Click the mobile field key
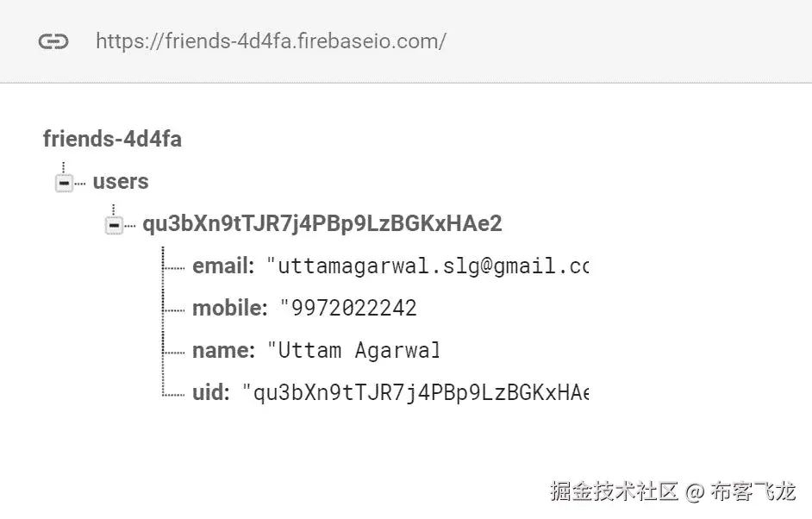Image resolution: width=812 pixels, height=519 pixels. [x=230, y=309]
